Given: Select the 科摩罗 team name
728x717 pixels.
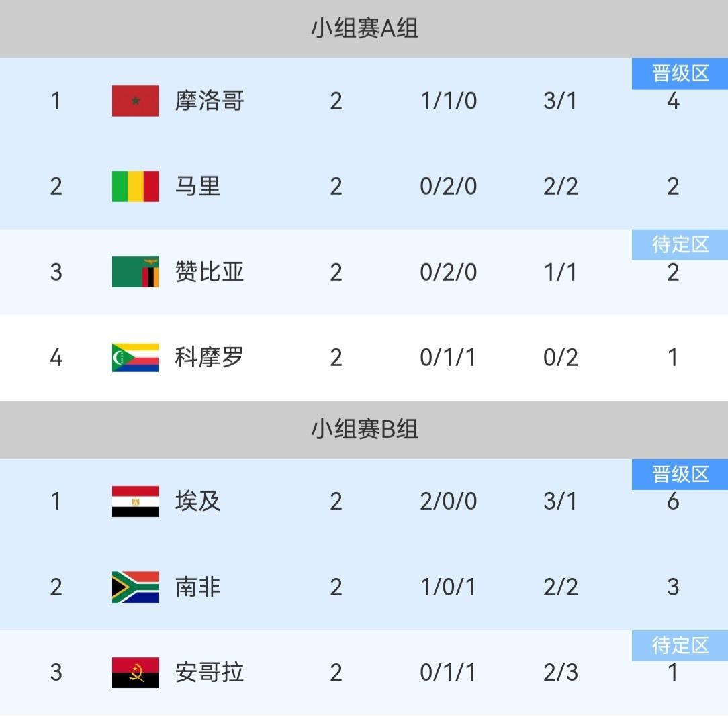Looking at the screenshot, I should click(x=210, y=357).
